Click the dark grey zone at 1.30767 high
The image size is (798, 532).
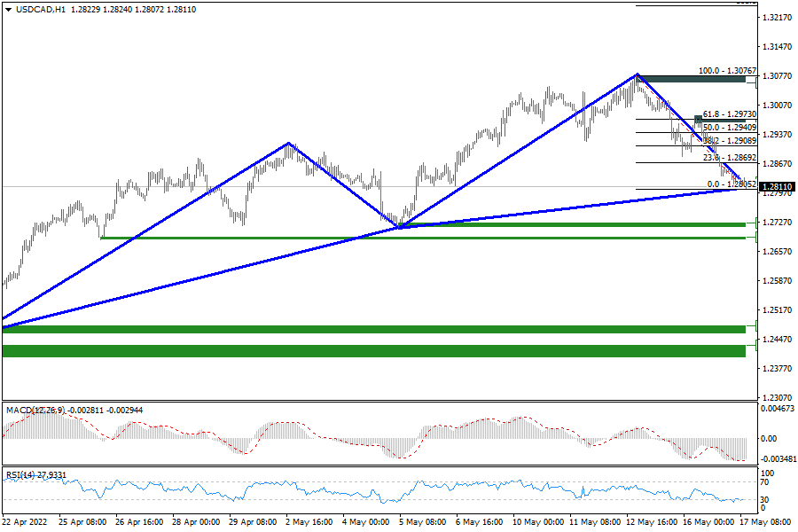(x=692, y=79)
